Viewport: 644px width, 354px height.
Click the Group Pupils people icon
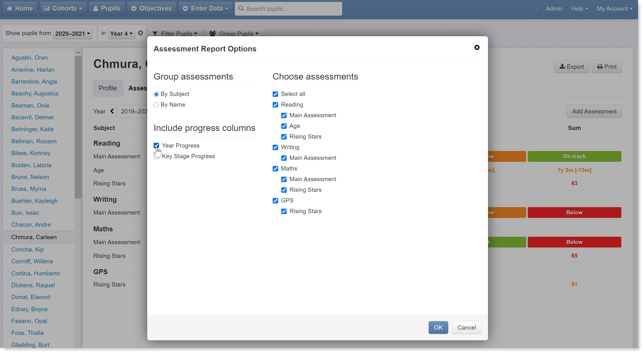213,34
